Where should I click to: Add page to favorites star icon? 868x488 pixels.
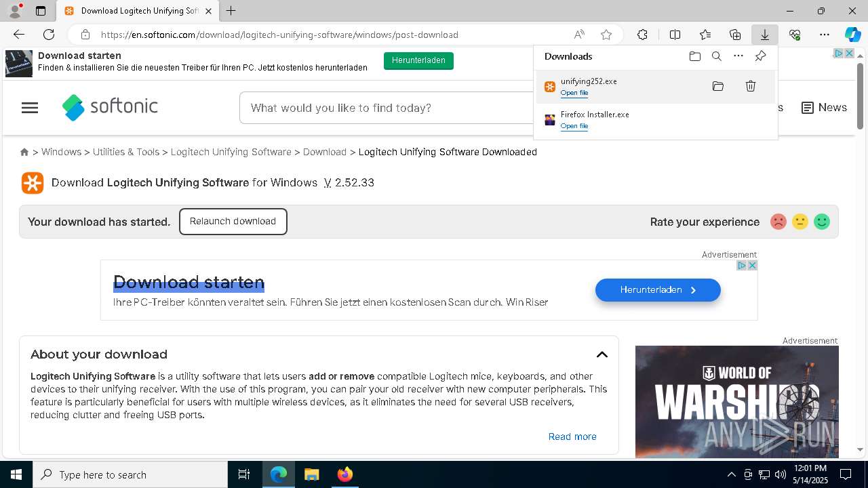click(x=606, y=35)
